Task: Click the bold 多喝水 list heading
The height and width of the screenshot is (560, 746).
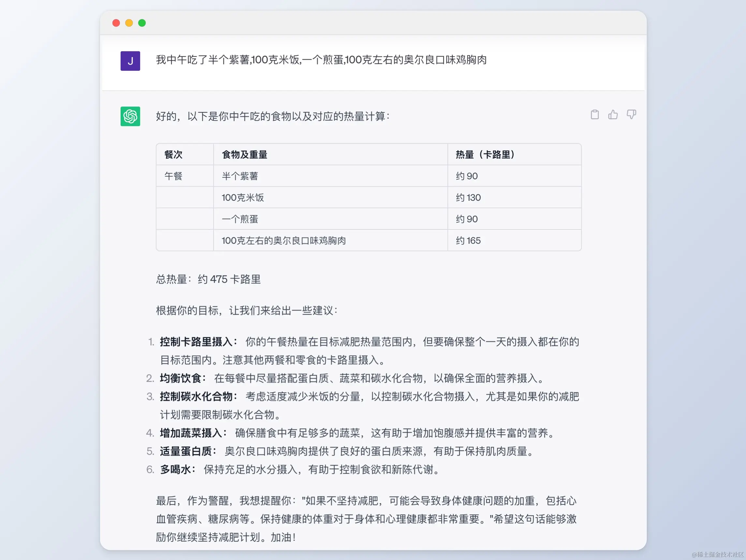Action: click(x=177, y=469)
